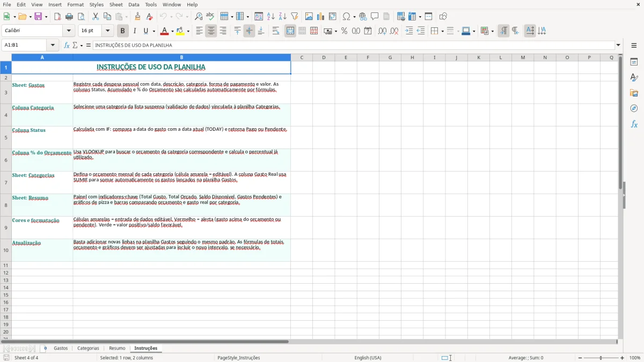Increase indent icon
The width and height of the screenshot is (644, 362).
coord(409,31)
